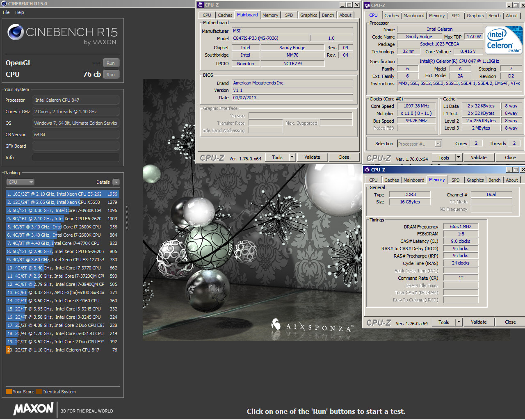Open the File menu in Cinebench
This screenshot has height=420, width=525.
6,12
